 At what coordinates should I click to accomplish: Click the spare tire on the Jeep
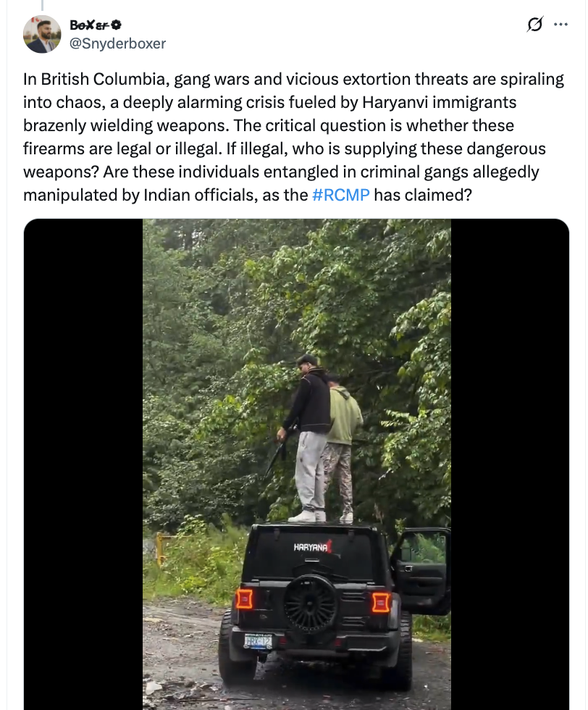point(311,604)
